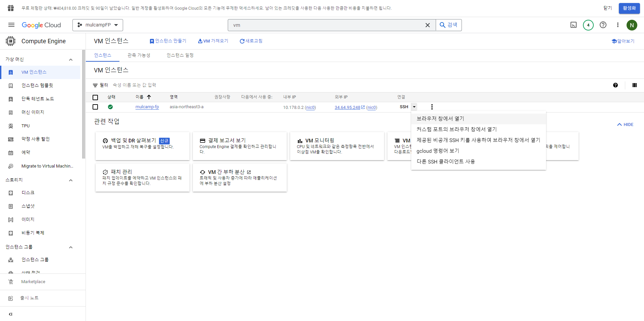Open Migrate to Virtual Machines item
The width and height of the screenshot is (644, 321).
point(40,166)
